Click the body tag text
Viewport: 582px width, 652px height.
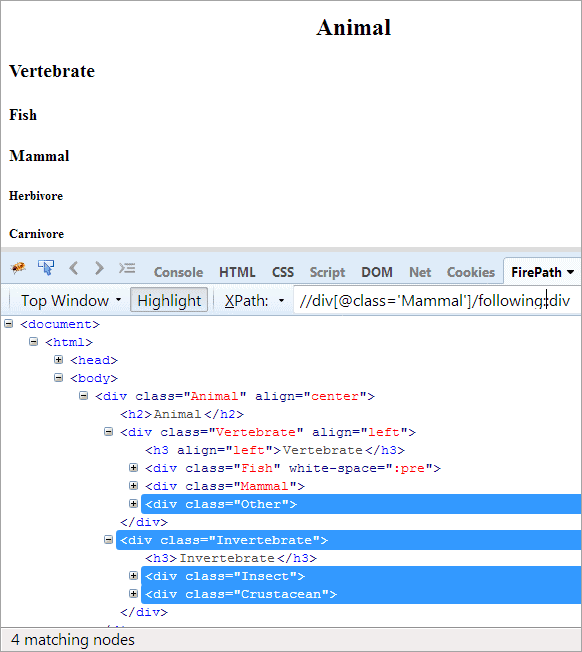point(94,378)
